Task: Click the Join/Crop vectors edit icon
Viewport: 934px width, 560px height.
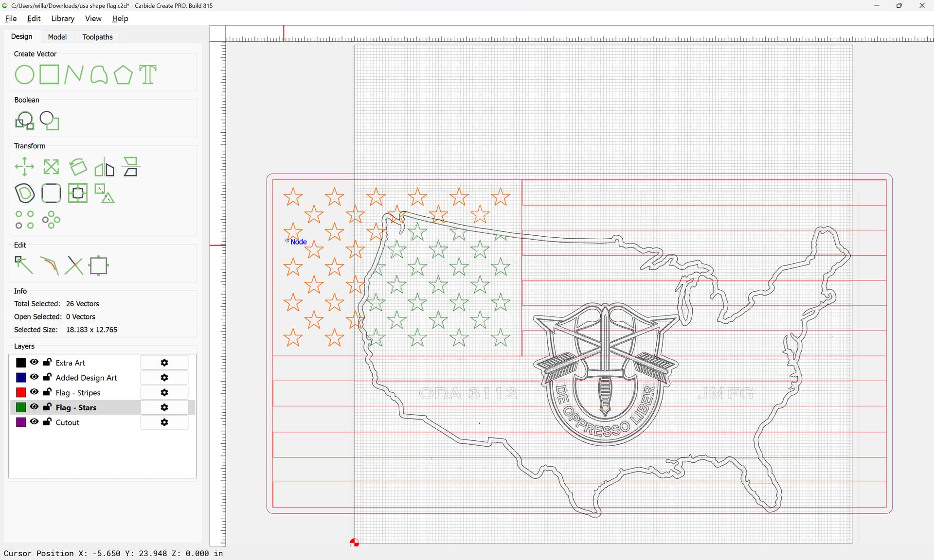Action: click(x=99, y=265)
